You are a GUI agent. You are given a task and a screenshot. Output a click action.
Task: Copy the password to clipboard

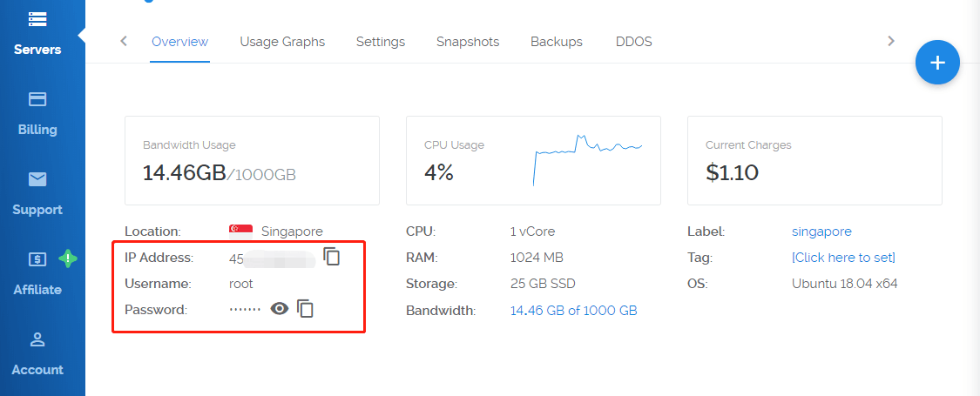[305, 308]
